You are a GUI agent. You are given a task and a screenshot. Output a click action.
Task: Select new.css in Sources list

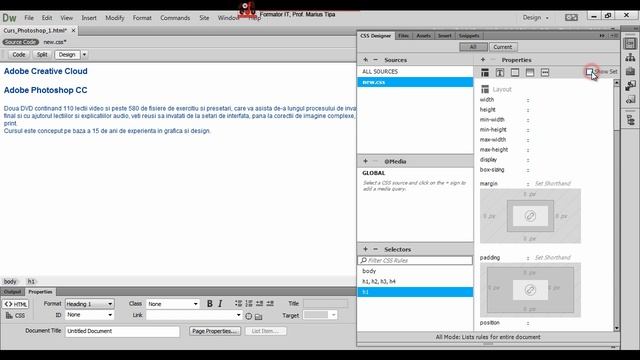click(415, 82)
